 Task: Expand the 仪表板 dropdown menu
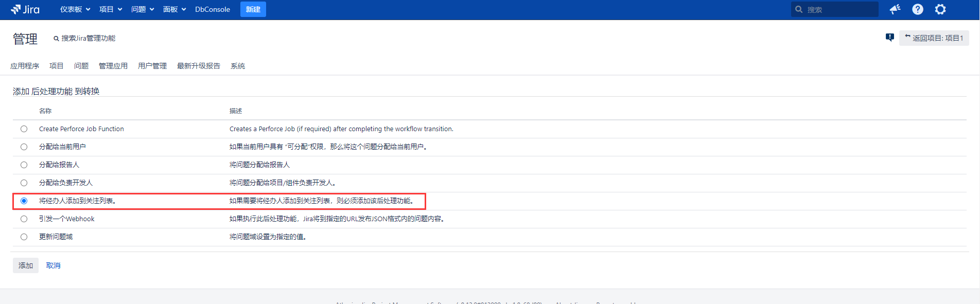tap(75, 9)
